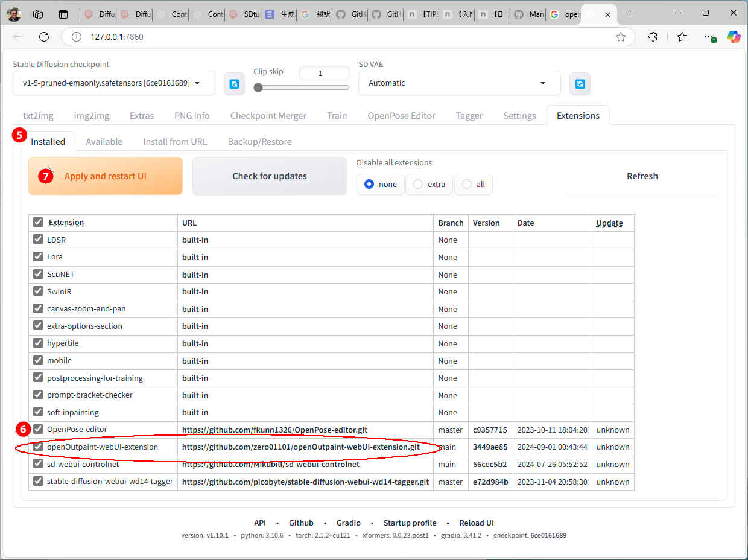748x560 pixels.
Task: Switch to the txt2img tab
Action: (38, 115)
